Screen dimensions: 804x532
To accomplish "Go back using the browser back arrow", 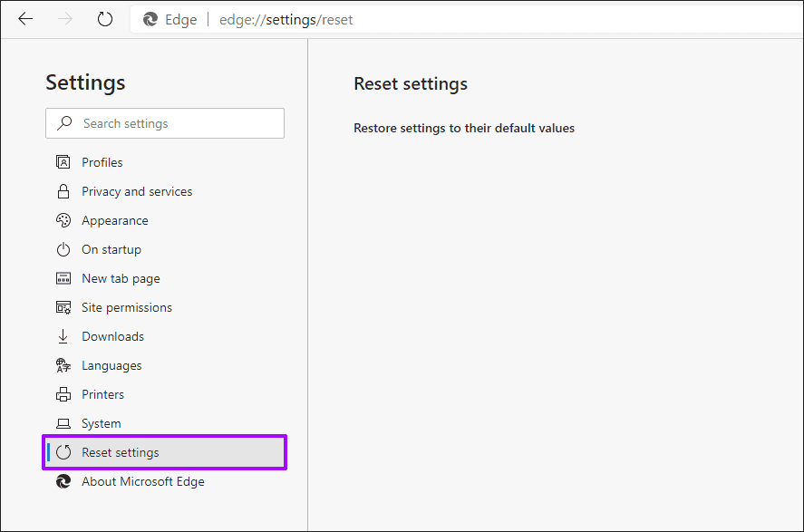I will (x=25, y=19).
